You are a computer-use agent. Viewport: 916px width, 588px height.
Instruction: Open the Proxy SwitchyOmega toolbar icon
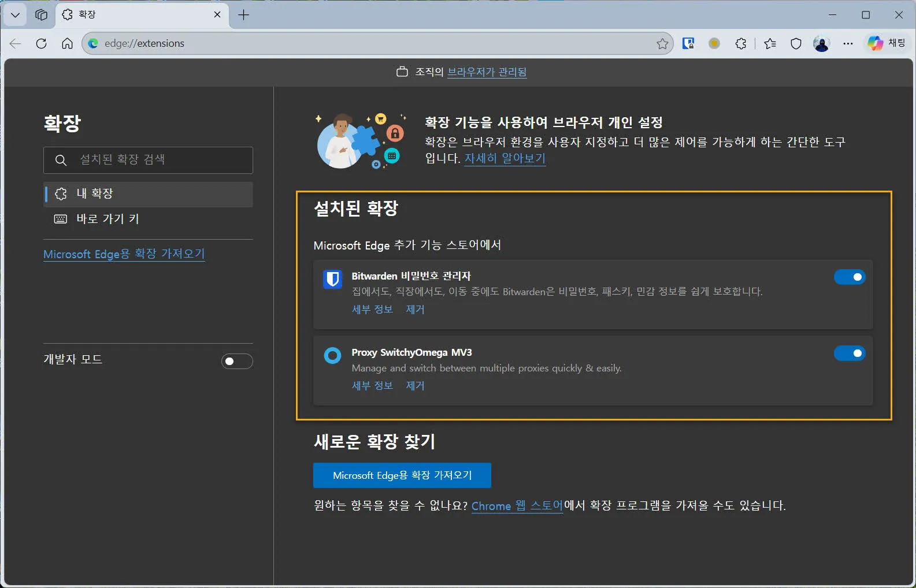pos(714,43)
